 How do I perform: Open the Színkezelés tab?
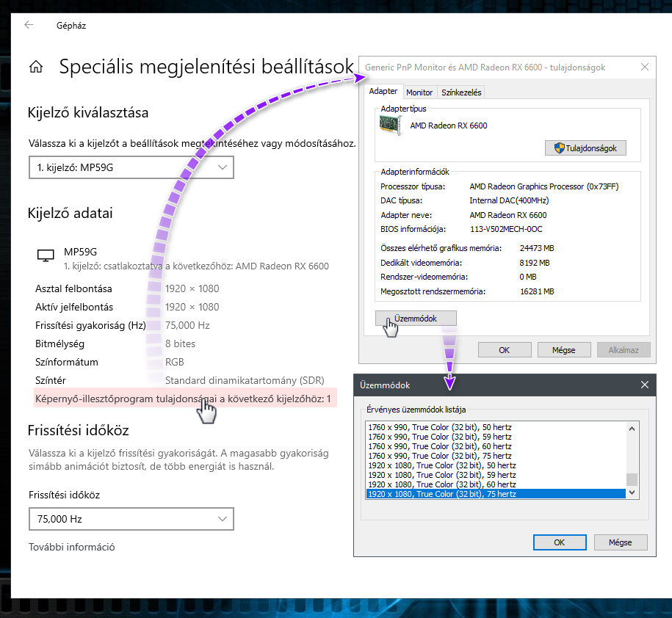tap(461, 92)
